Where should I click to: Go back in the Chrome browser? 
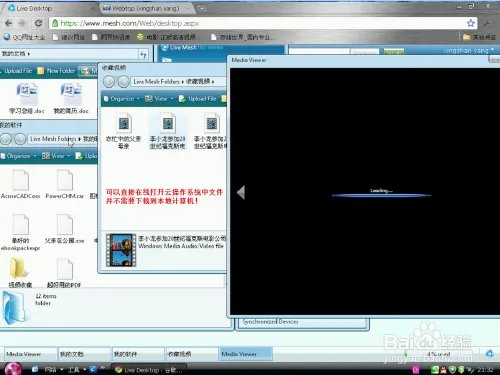coord(9,23)
